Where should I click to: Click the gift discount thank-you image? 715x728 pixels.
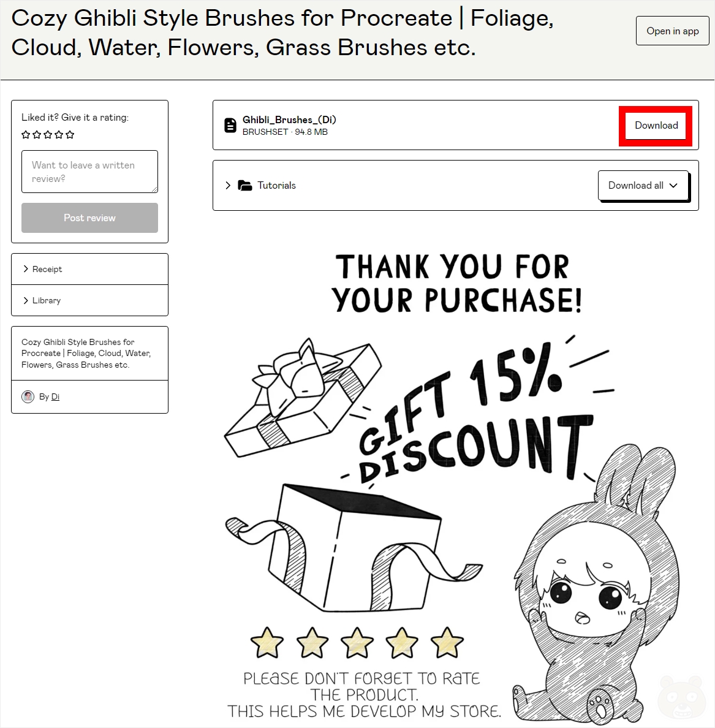[x=455, y=483]
